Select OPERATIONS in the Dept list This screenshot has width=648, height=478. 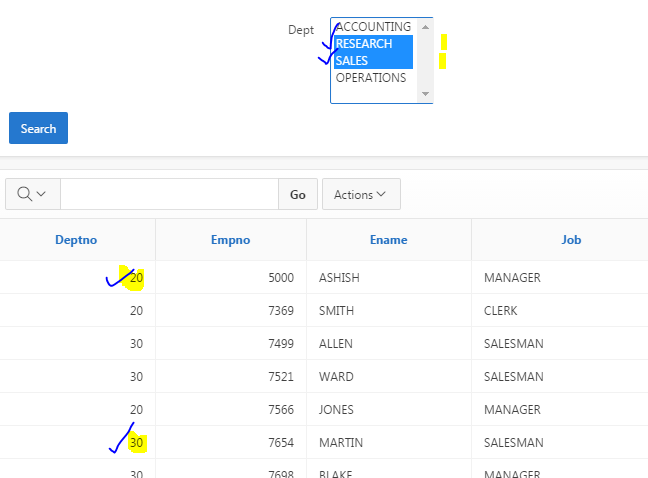coord(371,78)
